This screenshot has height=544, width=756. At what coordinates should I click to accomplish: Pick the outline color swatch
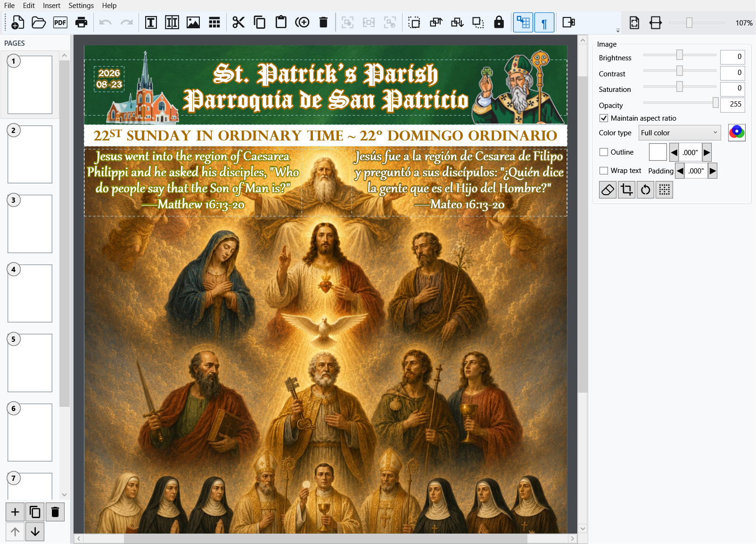658,152
